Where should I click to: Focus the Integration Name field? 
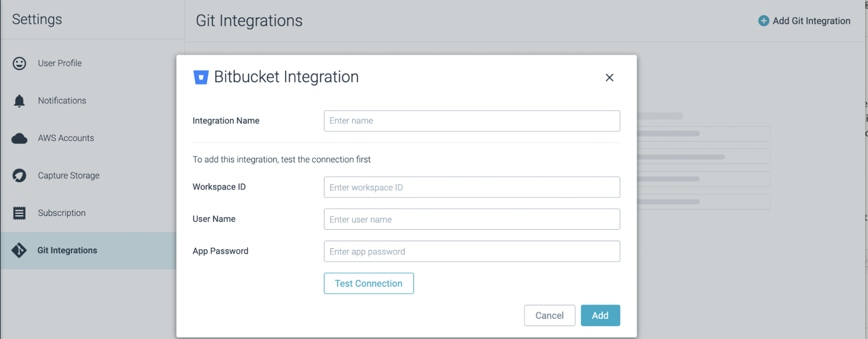coord(472,121)
